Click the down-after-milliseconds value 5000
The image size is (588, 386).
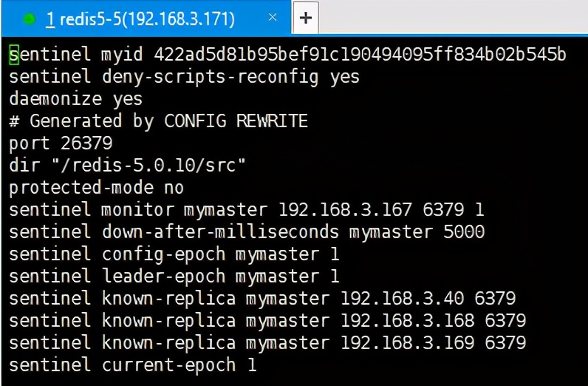click(464, 232)
